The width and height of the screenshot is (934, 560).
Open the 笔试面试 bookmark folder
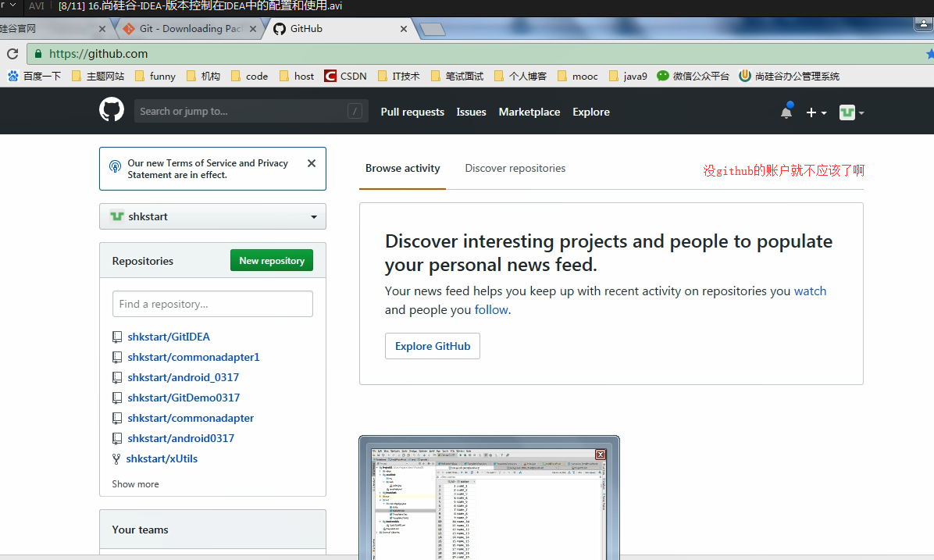(x=458, y=77)
